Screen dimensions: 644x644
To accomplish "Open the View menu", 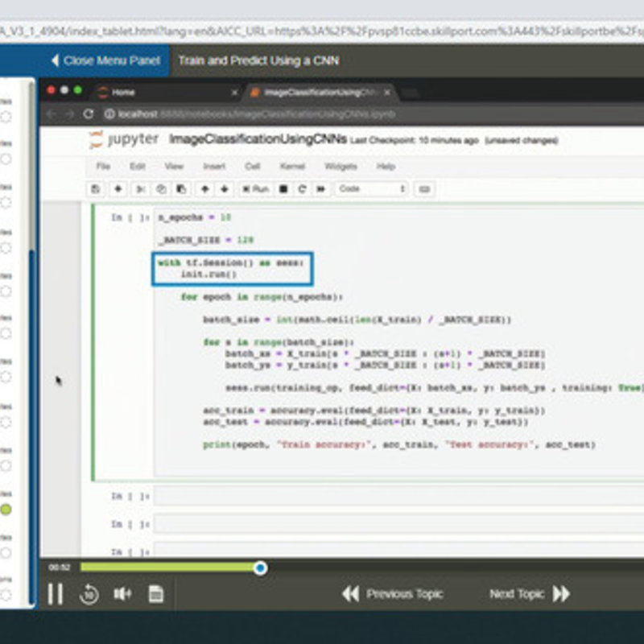I will [174, 166].
